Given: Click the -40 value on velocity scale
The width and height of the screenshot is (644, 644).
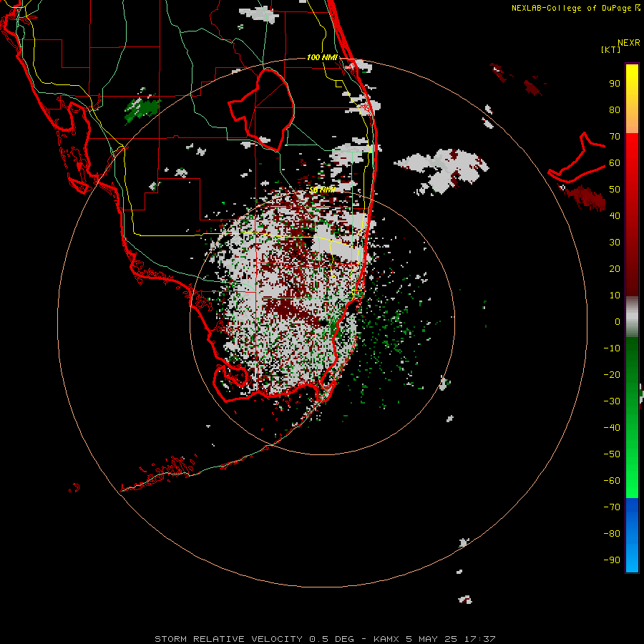Looking at the screenshot, I should (x=612, y=428).
